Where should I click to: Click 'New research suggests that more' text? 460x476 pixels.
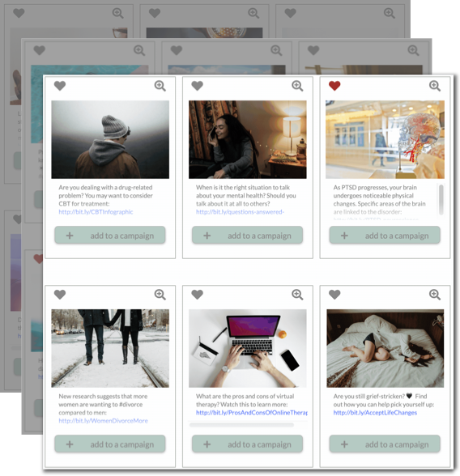pos(103,396)
